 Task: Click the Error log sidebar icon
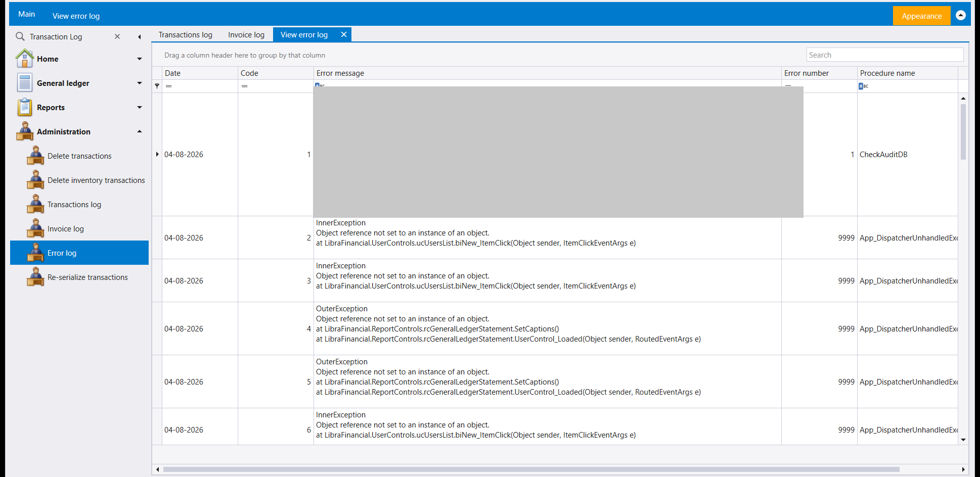[x=35, y=253]
